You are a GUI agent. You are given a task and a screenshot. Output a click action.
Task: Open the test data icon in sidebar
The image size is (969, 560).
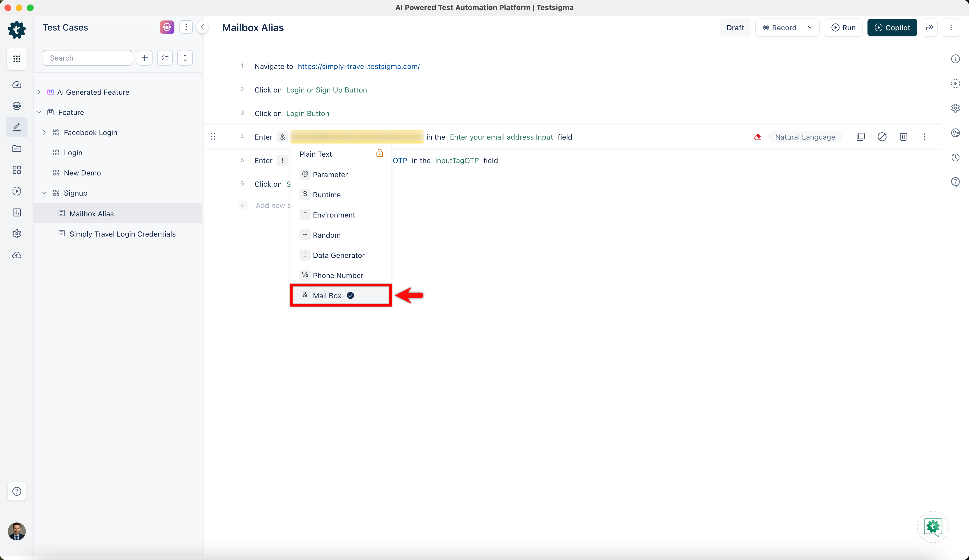click(17, 149)
